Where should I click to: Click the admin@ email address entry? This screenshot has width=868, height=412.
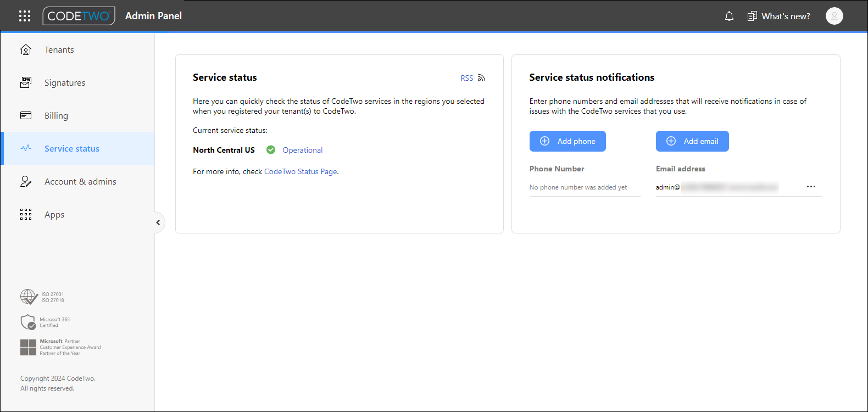point(717,187)
